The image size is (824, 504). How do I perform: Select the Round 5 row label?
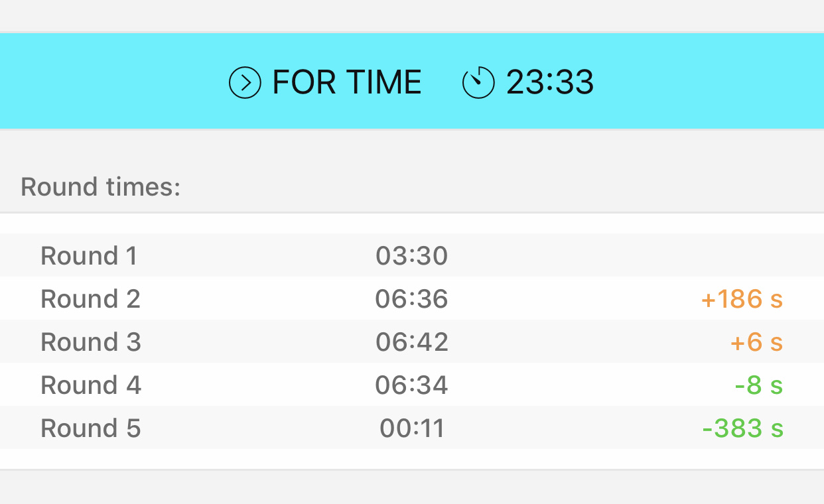[x=91, y=428]
